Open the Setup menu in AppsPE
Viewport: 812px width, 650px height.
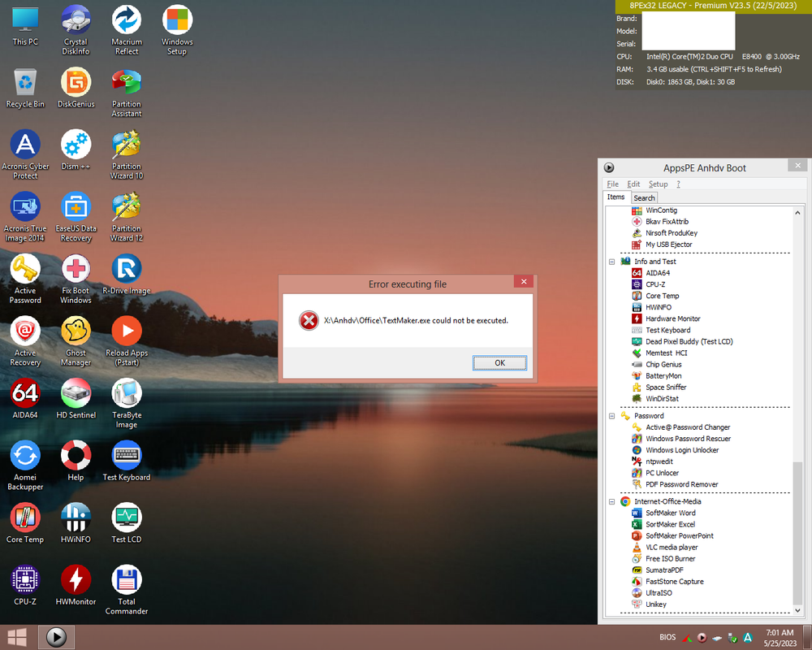tap(659, 184)
